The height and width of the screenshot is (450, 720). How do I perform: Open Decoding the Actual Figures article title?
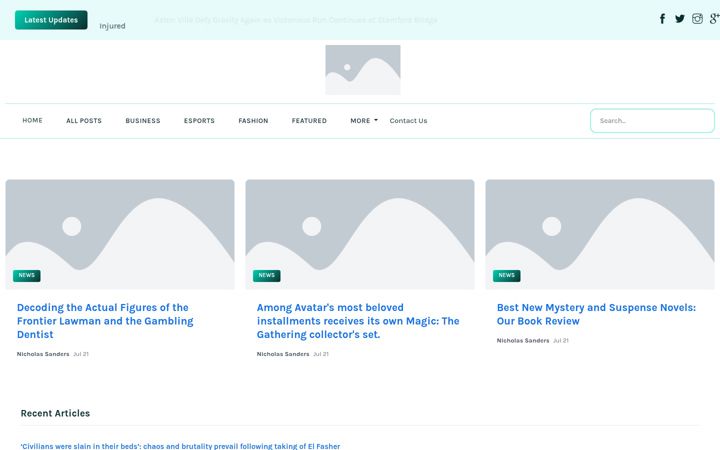pyautogui.click(x=105, y=321)
